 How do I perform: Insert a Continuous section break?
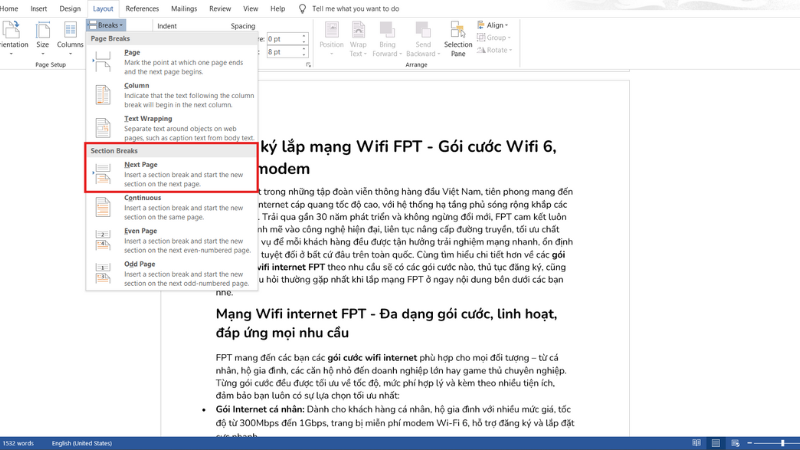[171, 207]
